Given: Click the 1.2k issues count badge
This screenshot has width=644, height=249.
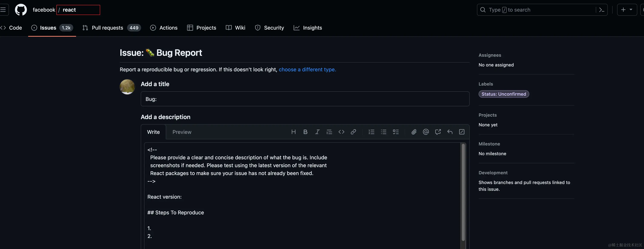Looking at the screenshot, I should [x=66, y=28].
